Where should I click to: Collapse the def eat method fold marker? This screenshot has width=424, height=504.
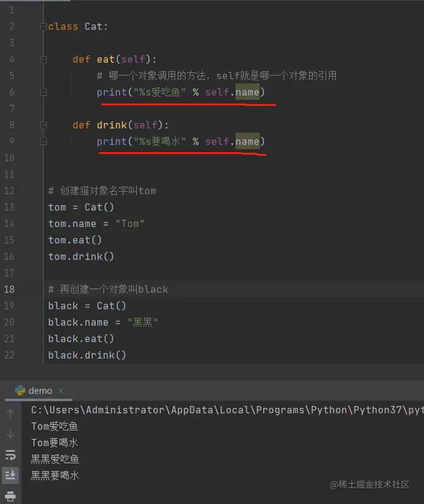coord(43,60)
